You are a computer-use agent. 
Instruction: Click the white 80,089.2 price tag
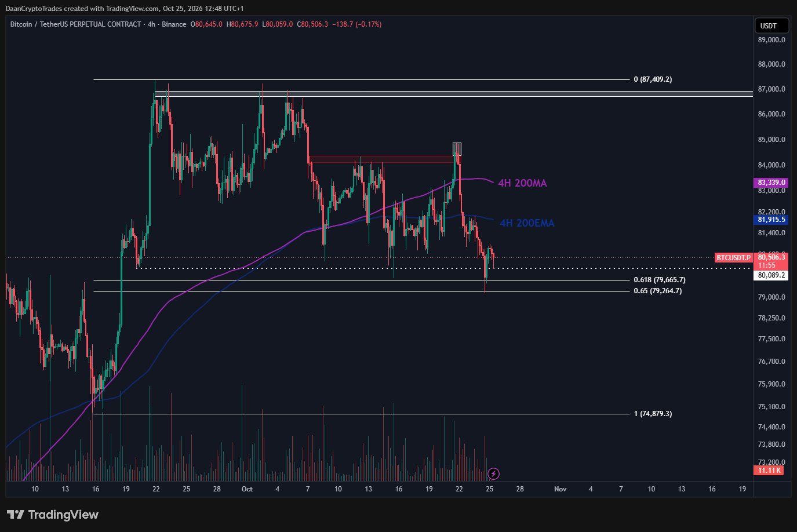[771, 275]
